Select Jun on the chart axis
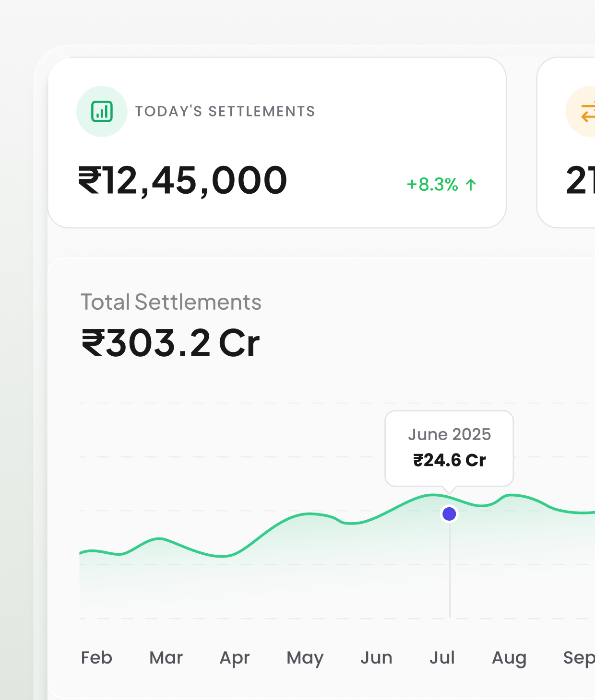Viewport: 595px width, 700px height. point(376,657)
